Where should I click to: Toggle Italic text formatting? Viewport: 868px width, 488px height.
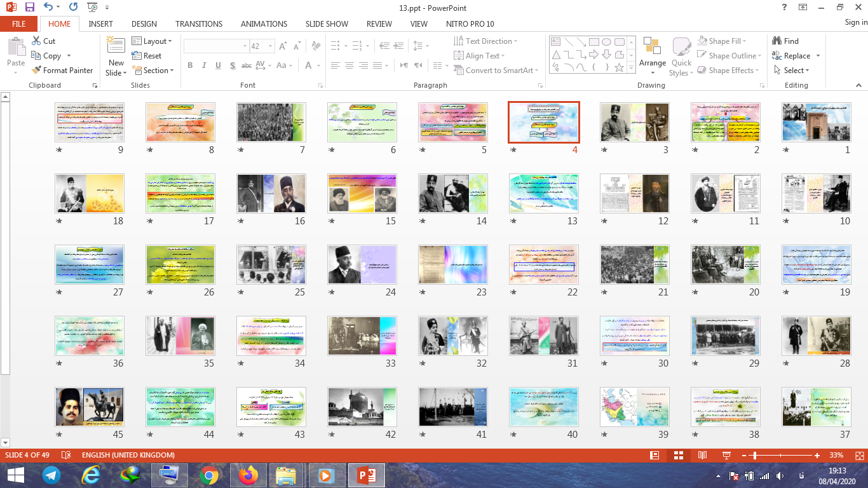(204, 65)
